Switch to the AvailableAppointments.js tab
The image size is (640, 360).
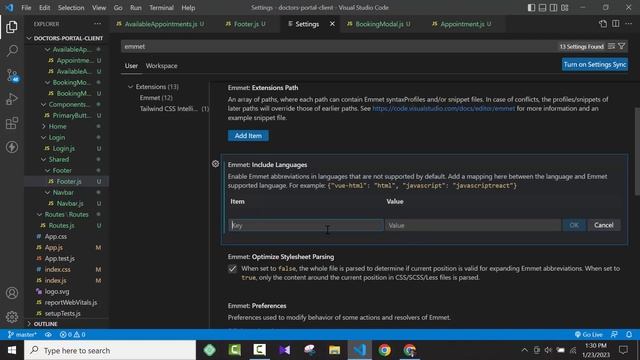point(160,24)
